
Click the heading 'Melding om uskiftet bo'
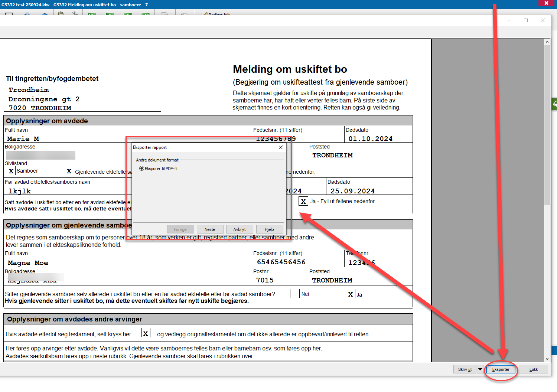tap(290, 69)
